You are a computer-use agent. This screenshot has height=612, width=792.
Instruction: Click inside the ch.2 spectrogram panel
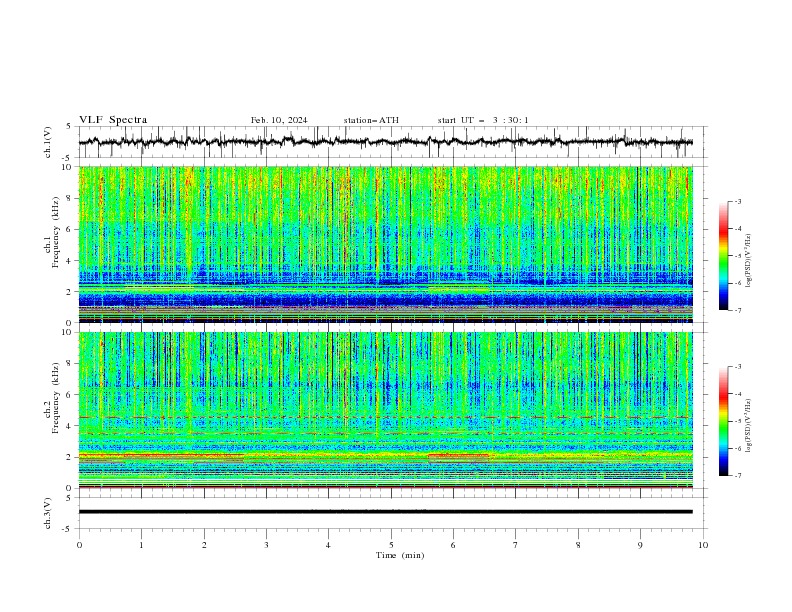click(385, 410)
